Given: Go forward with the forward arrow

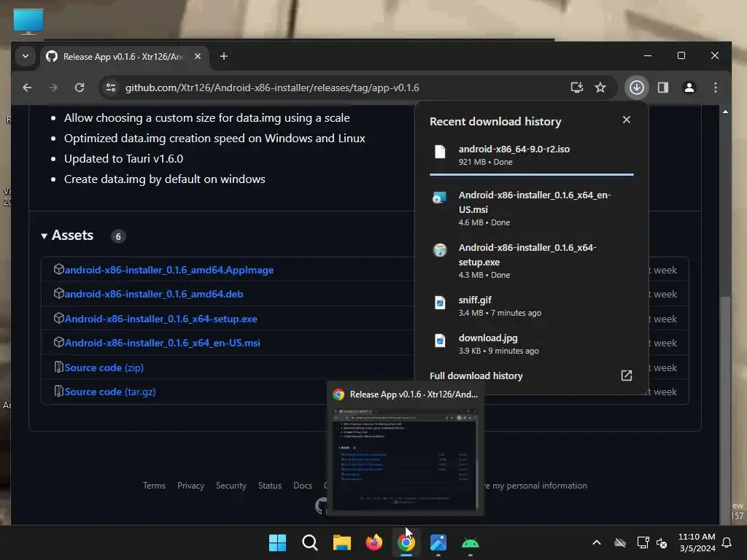Looking at the screenshot, I should pos(53,87).
